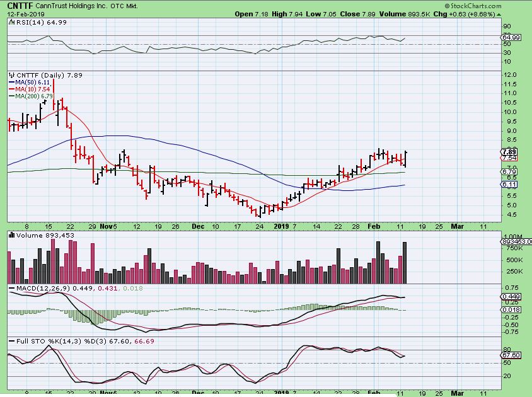Click the tall black volume bar for 12-Feb
532x397 pixels.
(x=405, y=263)
